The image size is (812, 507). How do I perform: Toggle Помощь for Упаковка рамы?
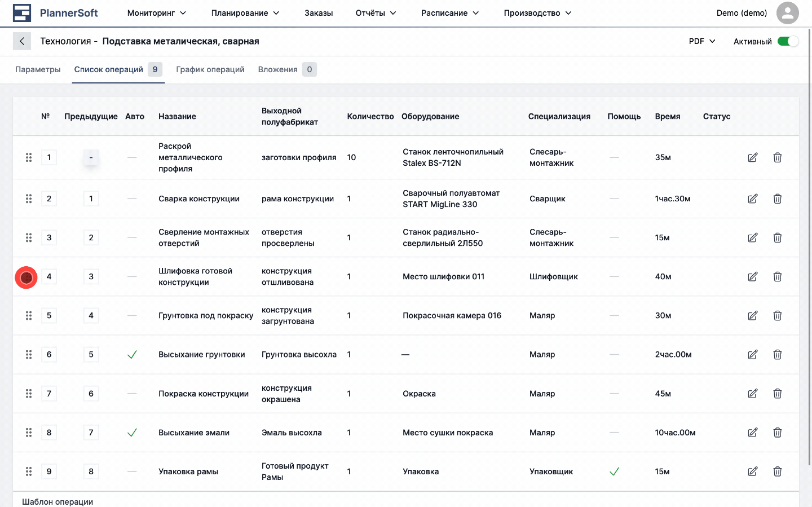click(614, 471)
